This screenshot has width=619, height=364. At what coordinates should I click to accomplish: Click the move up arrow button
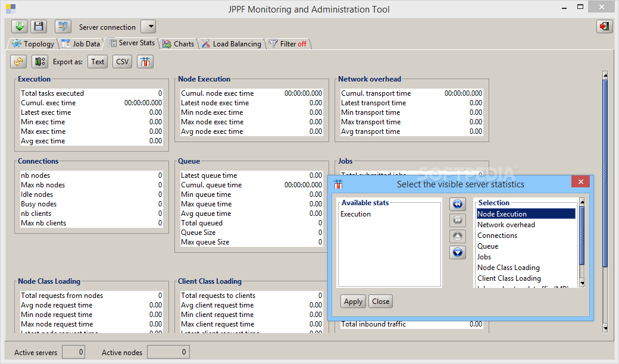(x=458, y=236)
